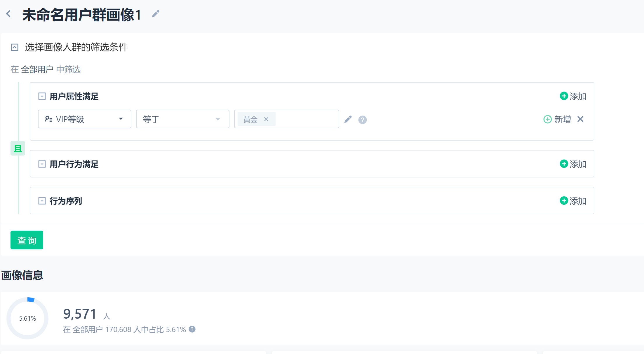
Task: Collapse the 用户属性满足 group
Action: click(42, 96)
